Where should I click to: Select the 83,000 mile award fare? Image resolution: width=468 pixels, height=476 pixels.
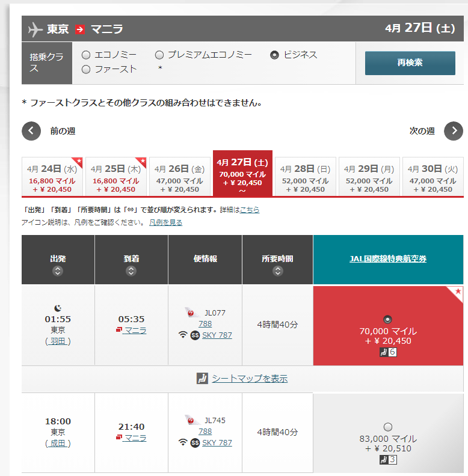(388, 427)
